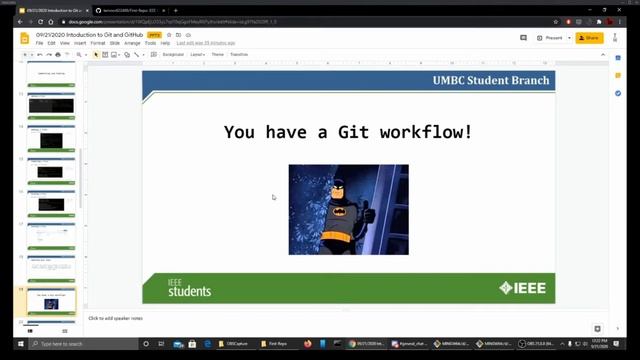Select the current slide thumbnail with Batman image

(x=51, y=302)
